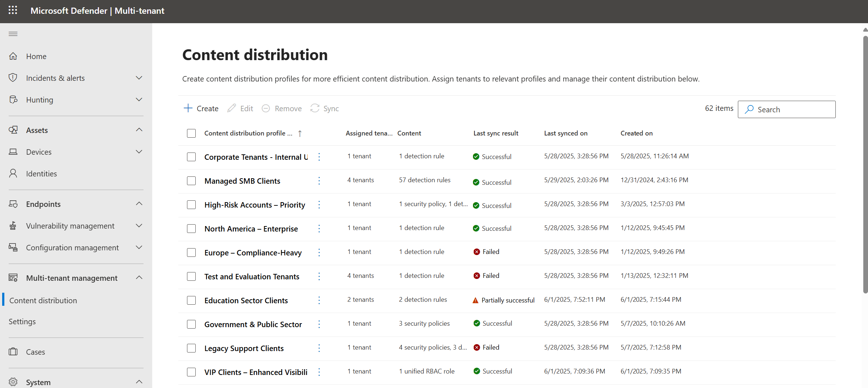Viewport: 868px width, 388px height.
Task: Check the Corporate Tenants - Internal row
Action: tap(191, 157)
